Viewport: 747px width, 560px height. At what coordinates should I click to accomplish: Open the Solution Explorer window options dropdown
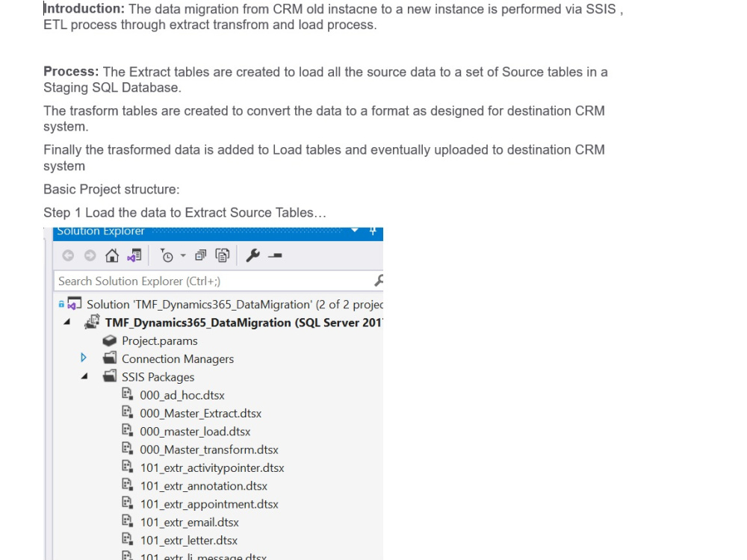tap(354, 231)
